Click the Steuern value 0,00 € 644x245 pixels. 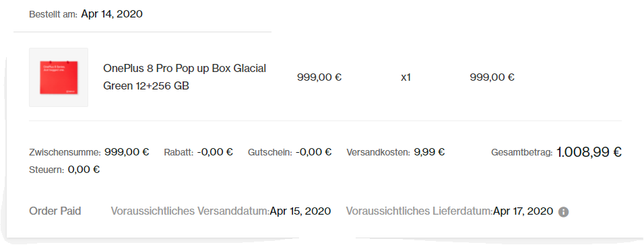pos(84,170)
